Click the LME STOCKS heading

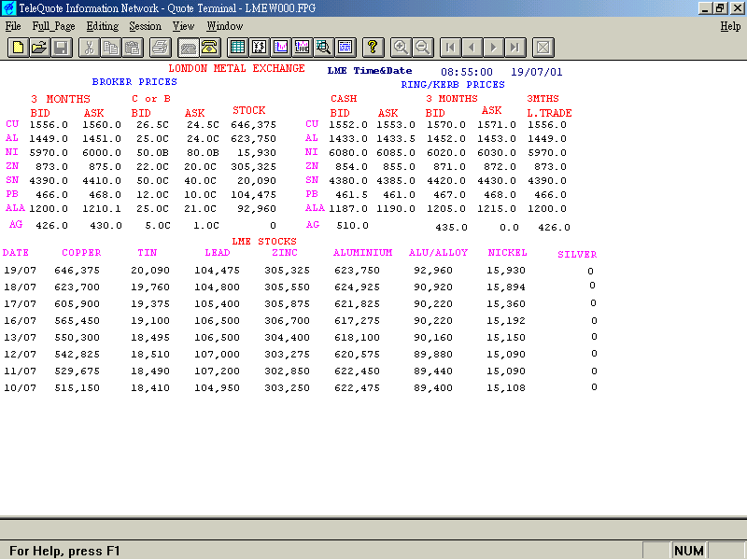pos(264,242)
